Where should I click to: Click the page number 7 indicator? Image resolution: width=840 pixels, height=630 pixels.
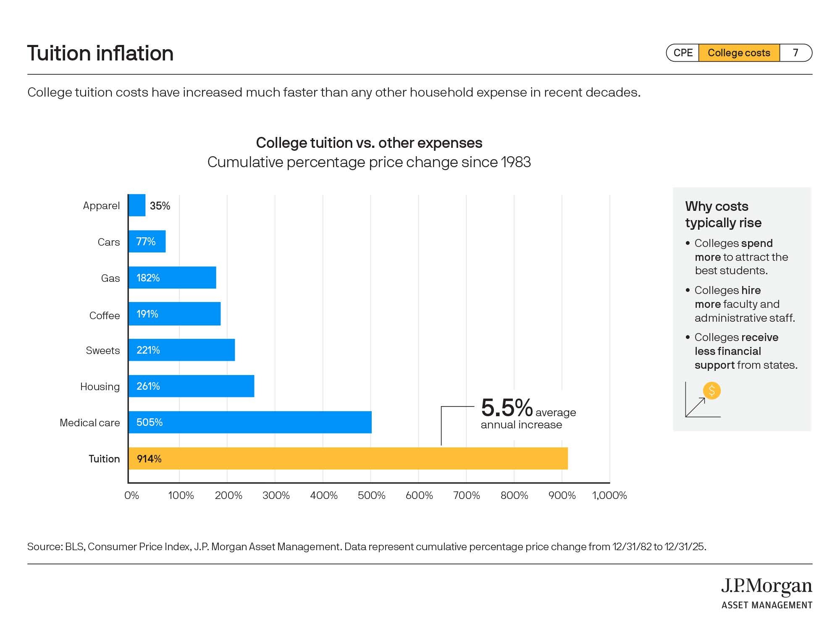click(795, 53)
